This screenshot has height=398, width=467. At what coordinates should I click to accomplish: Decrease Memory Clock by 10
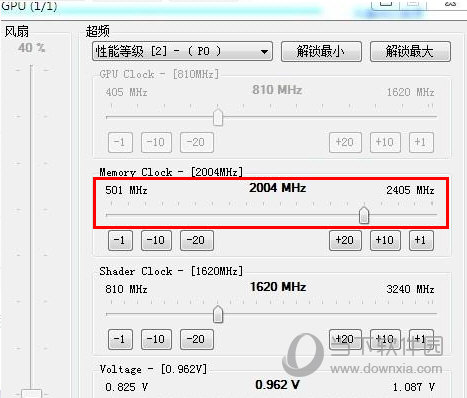tap(156, 240)
